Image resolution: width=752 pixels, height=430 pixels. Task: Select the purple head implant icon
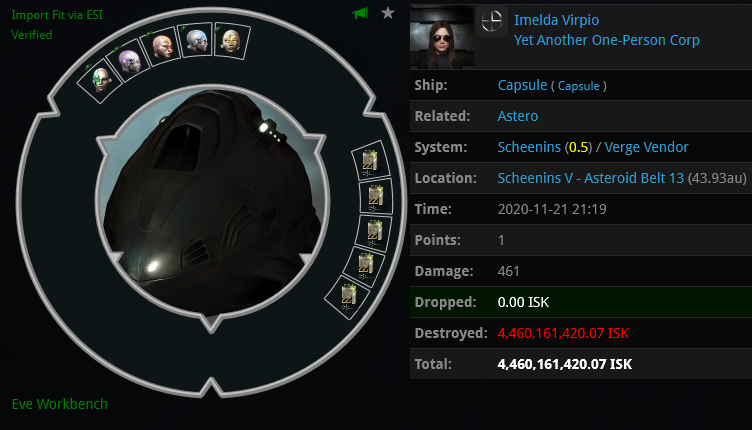coord(129,62)
